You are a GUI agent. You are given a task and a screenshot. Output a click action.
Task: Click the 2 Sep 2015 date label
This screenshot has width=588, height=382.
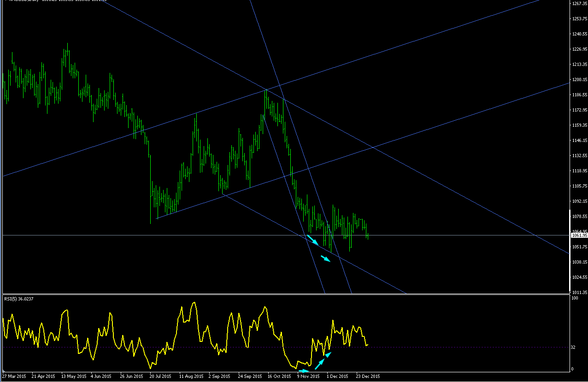tap(220, 376)
